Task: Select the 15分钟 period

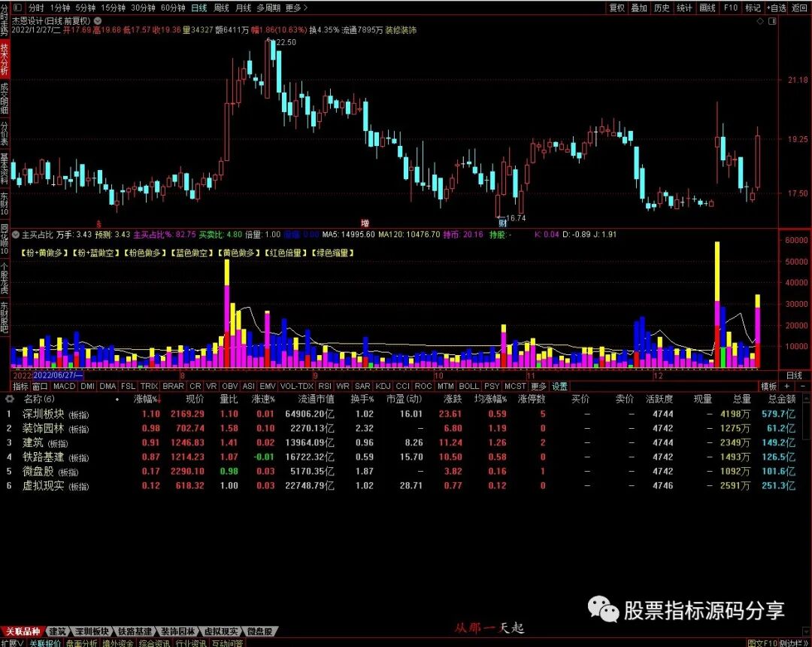Action: tap(112, 8)
